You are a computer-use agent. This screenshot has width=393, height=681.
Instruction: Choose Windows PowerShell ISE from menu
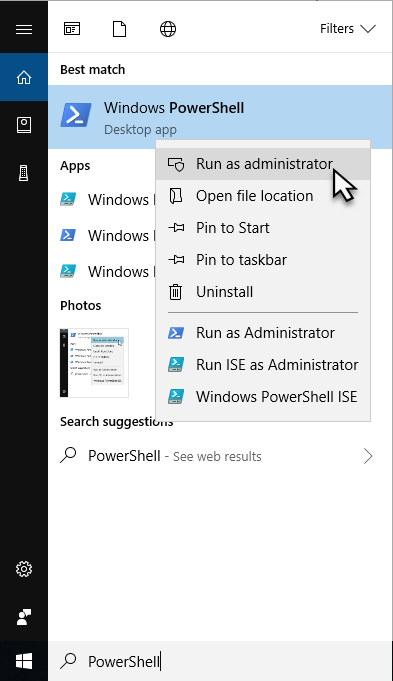pos(263,397)
